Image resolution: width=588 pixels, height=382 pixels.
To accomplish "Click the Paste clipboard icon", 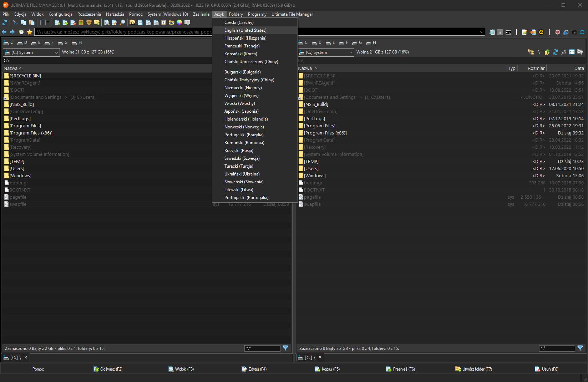I will pyautogui.click(x=31, y=22).
